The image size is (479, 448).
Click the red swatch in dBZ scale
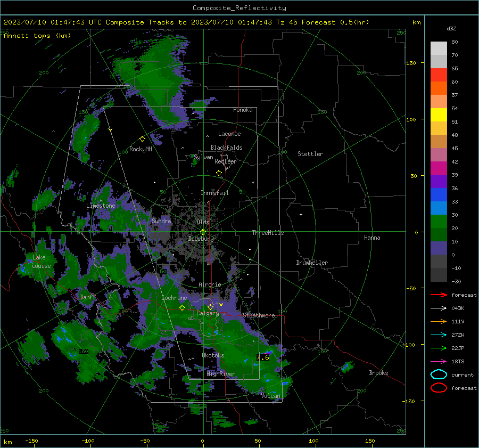[x=439, y=75]
